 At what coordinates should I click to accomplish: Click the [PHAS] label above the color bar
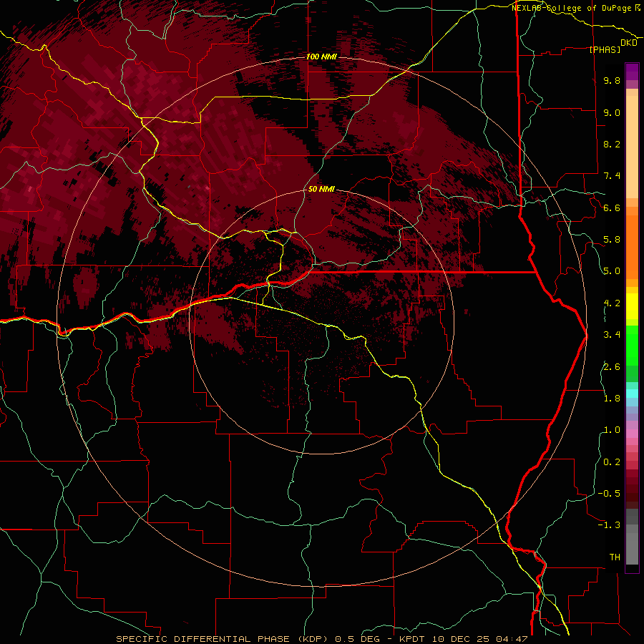click(x=605, y=50)
